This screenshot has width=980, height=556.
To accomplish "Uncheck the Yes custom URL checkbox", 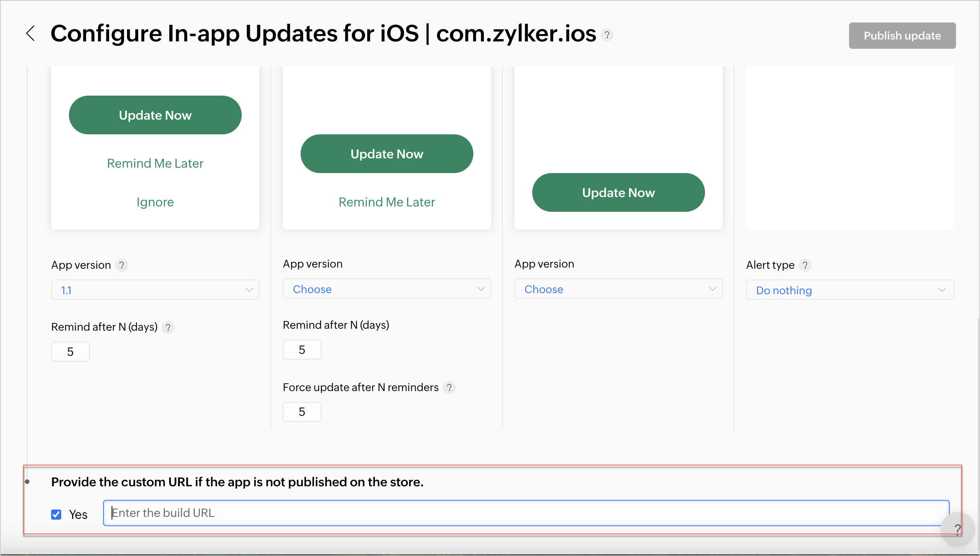I will [x=56, y=515].
